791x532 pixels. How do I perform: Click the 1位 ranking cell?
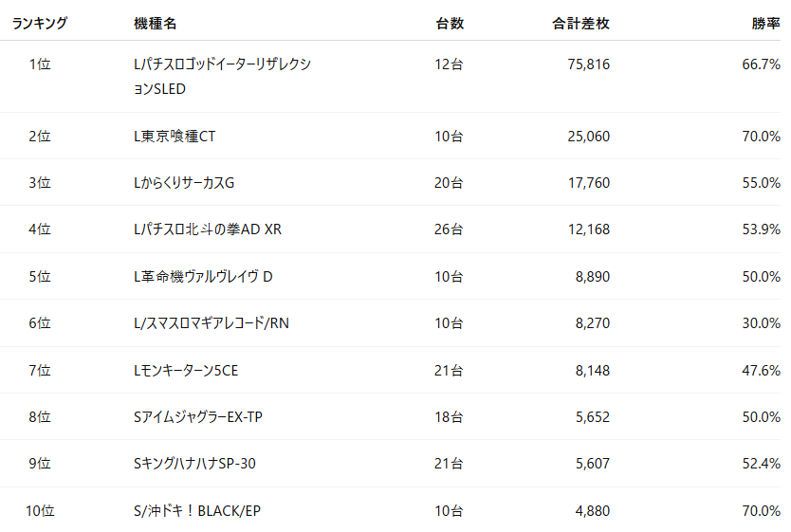(40, 64)
